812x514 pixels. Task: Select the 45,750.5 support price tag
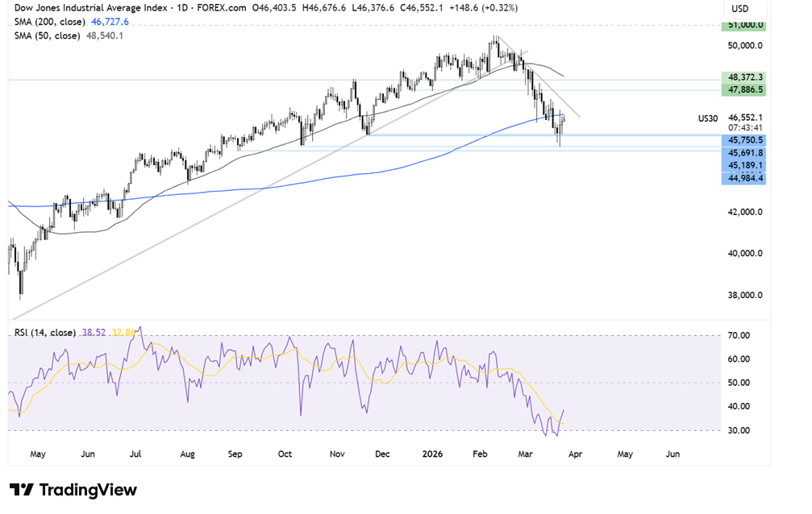[742, 139]
